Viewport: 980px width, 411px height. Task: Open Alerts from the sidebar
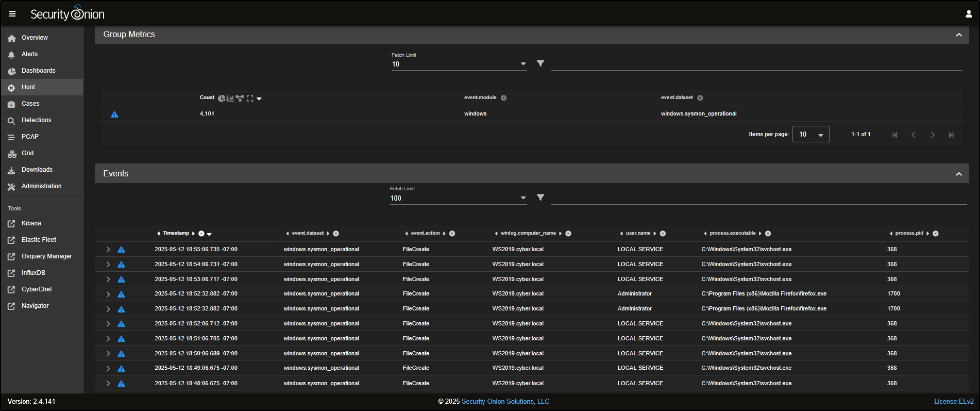click(x=29, y=54)
